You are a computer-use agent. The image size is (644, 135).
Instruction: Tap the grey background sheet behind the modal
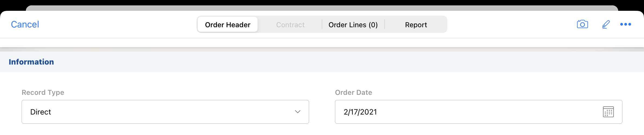322,8
